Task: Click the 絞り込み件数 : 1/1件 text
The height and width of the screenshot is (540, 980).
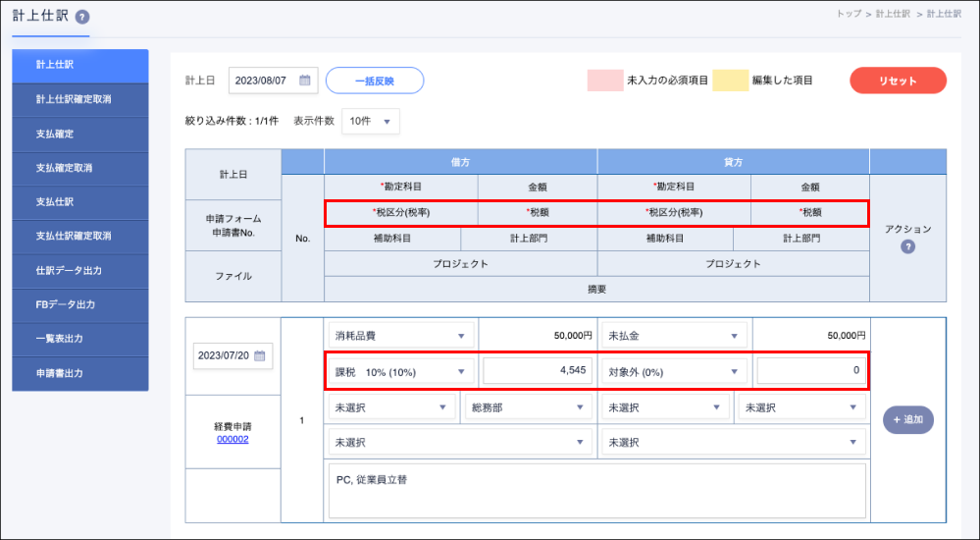Action: point(232,122)
